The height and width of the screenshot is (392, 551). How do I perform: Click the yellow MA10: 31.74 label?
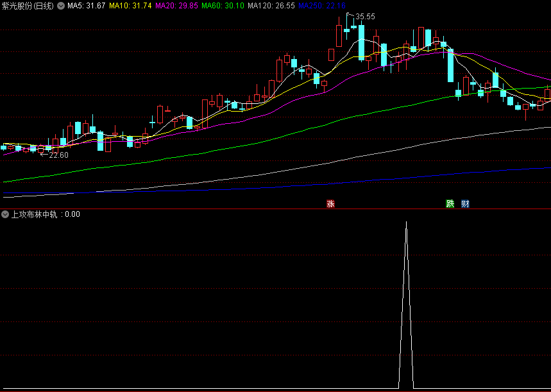[x=130, y=6]
